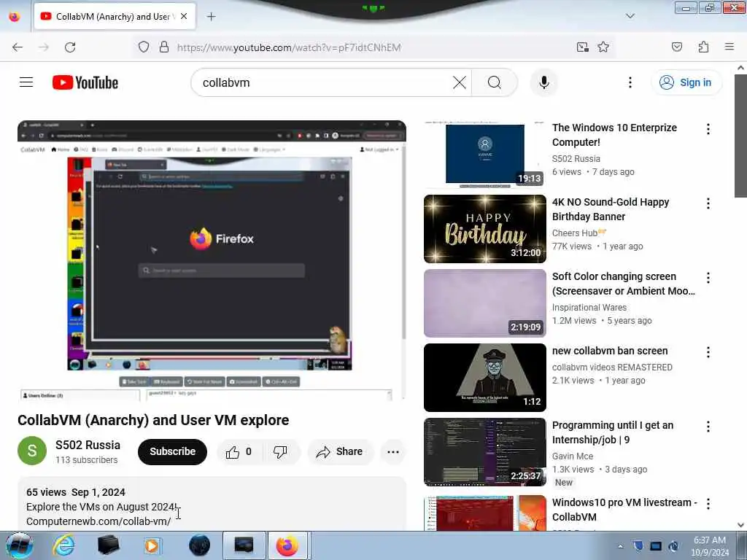Image resolution: width=747 pixels, height=560 pixels.
Task: Open the taskbar clock showing 6:37 AM
Action: [710, 546]
